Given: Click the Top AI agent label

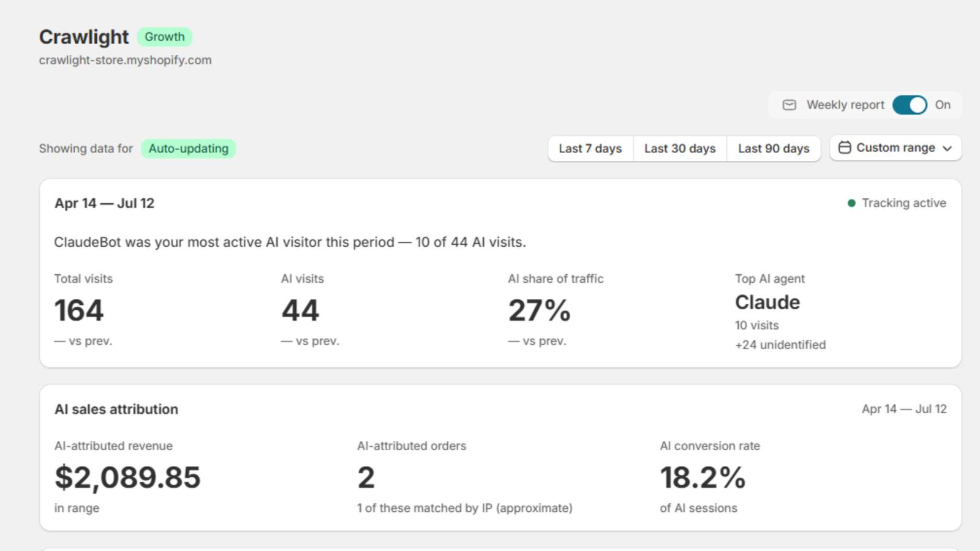Looking at the screenshot, I should 770,279.
